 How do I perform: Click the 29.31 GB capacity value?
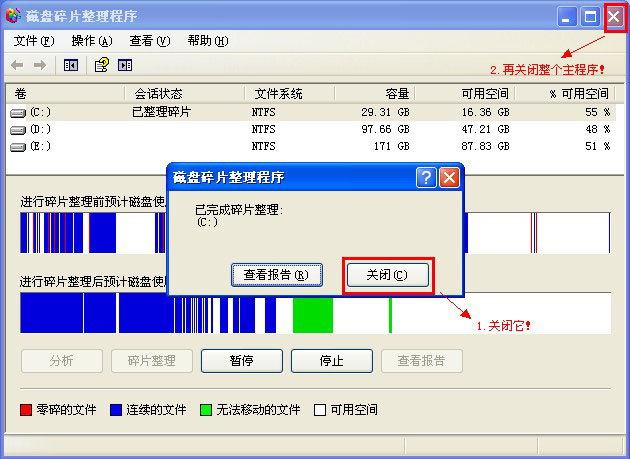tap(385, 112)
